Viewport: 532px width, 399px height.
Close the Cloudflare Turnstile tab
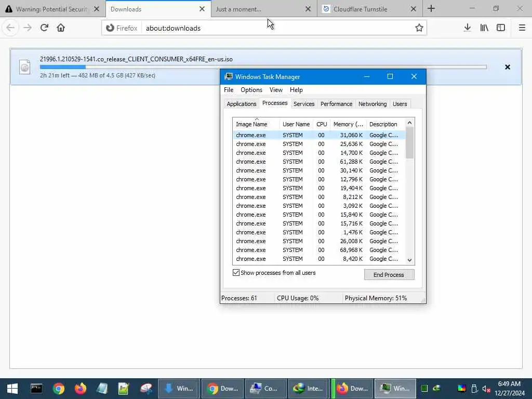(x=413, y=9)
